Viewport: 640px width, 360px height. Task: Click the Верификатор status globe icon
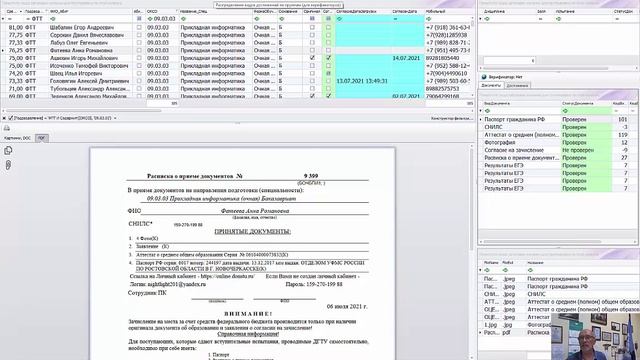coord(484,77)
